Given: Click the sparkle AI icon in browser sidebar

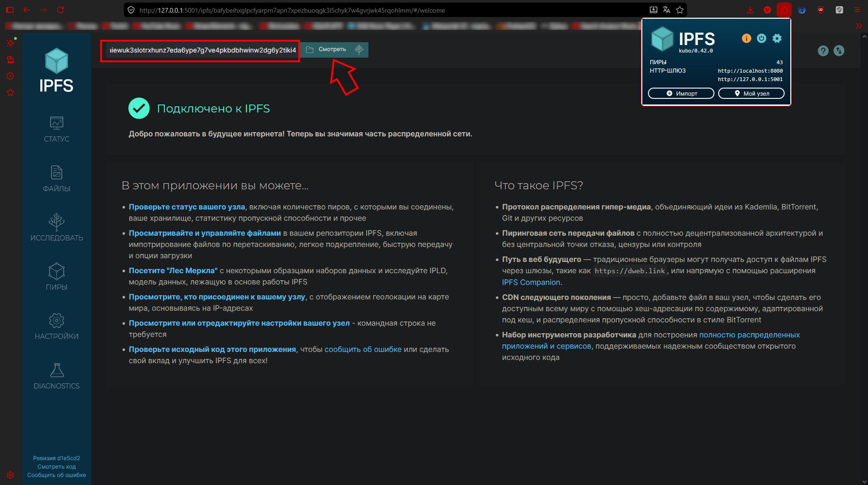Looking at the screenshot, I should coord(10,43).
